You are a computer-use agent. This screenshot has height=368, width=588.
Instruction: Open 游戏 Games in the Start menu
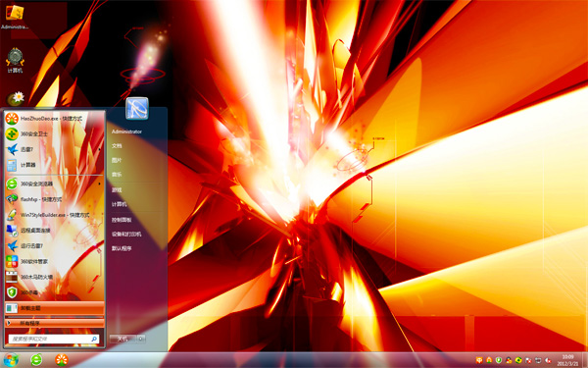point(117,190)
